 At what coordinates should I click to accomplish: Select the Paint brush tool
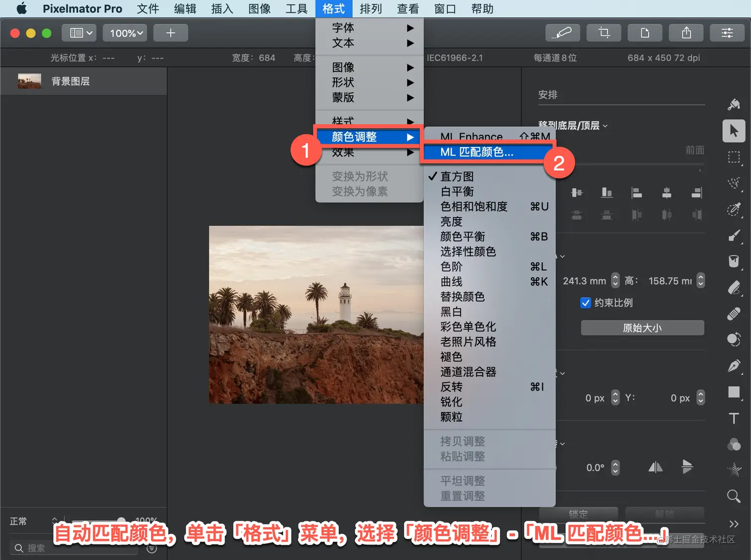pyautogui.click(x=734, y=236)
